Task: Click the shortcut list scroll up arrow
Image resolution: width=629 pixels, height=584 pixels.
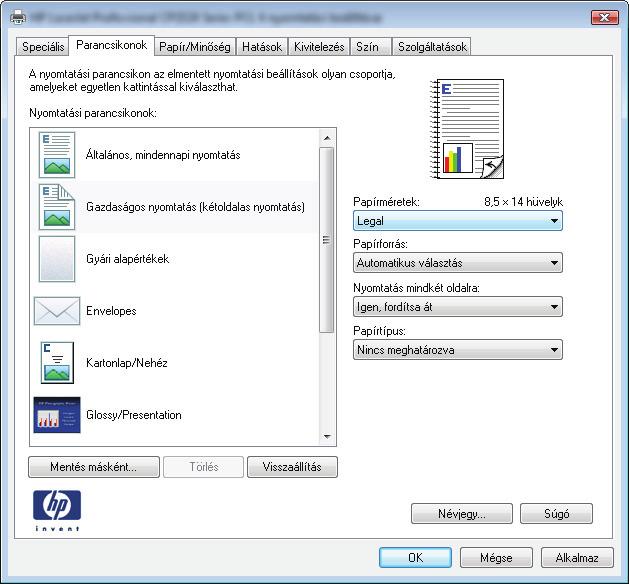Action: coord(327,138)
